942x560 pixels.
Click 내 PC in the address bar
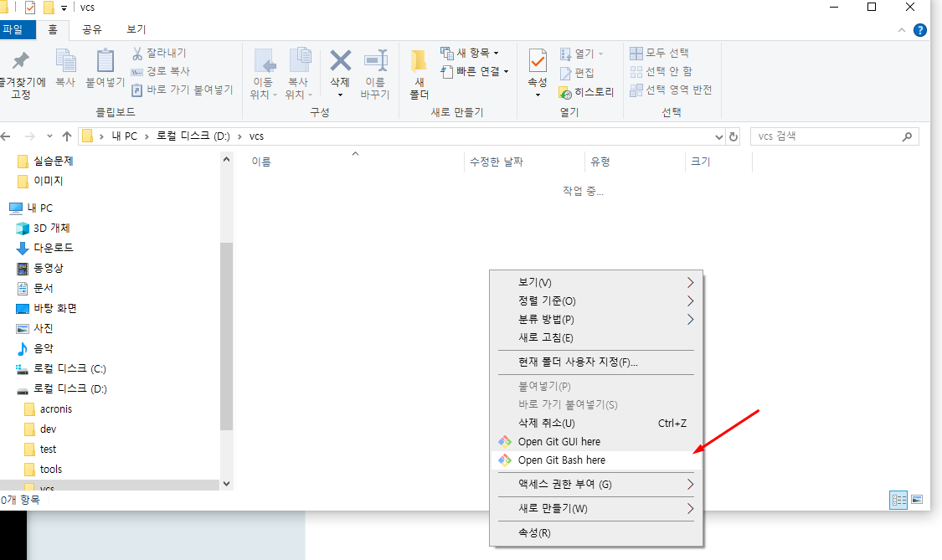125,136
